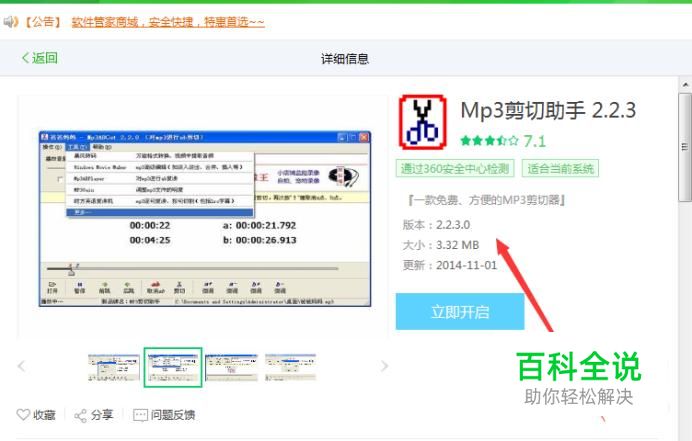Screen dimensions: 692x441
Task: Click the 大小：3.32 MB size text
Action: pos(440,245)
